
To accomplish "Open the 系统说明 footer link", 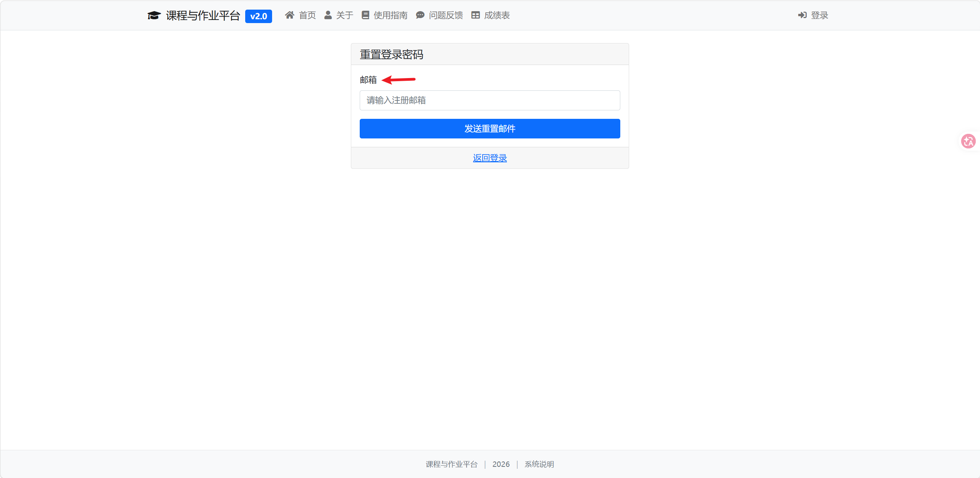I will coord(539,464).
